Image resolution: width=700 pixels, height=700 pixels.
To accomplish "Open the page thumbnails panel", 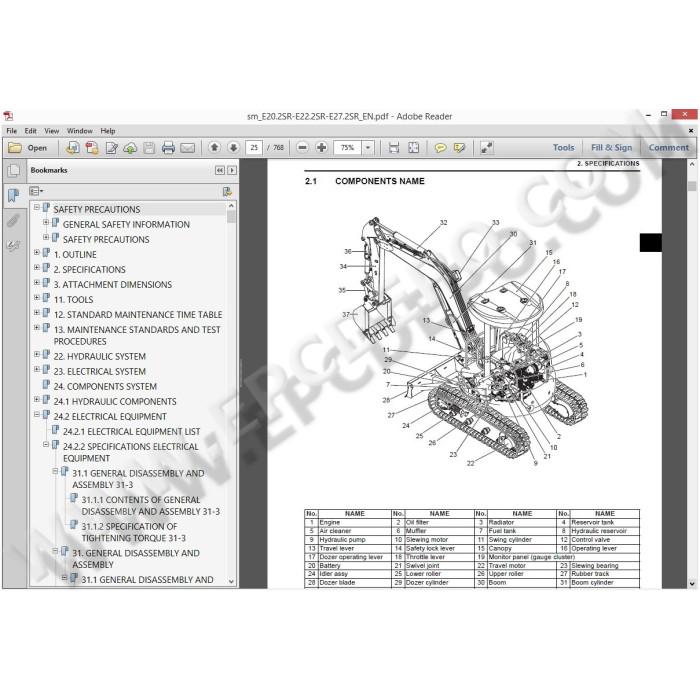I will tap(14, 170).
